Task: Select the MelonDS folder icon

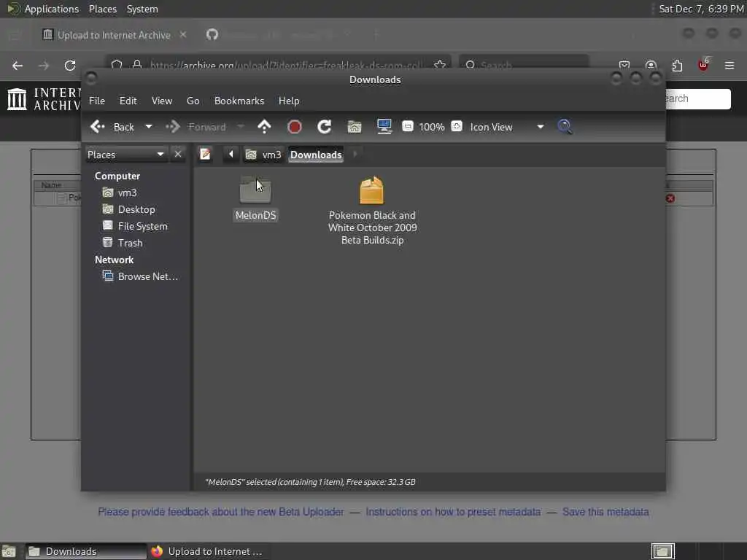Action: (x=255, y=190)
